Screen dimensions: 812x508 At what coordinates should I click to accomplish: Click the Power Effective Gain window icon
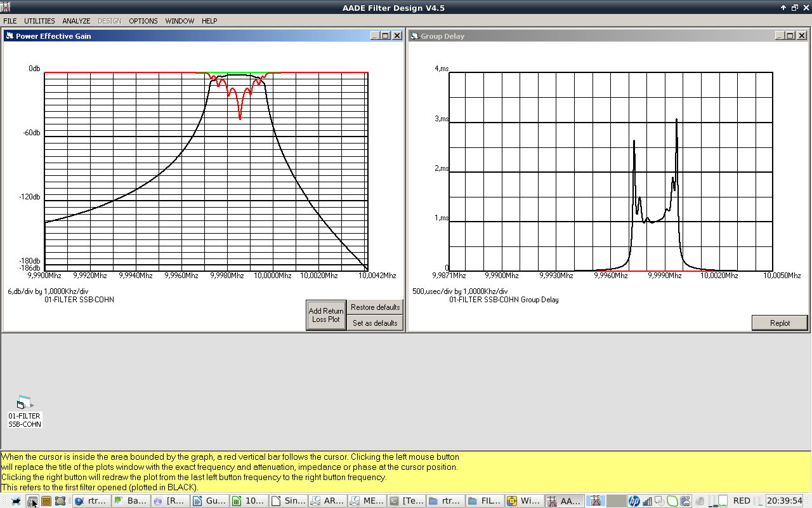click(x=10, y=36)
